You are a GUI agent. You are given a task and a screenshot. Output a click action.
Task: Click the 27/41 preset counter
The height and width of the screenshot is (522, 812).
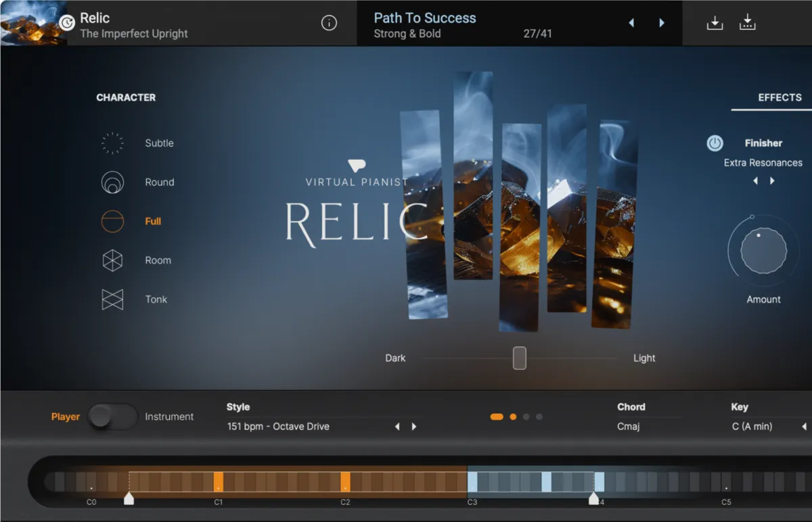click(538, 34)
